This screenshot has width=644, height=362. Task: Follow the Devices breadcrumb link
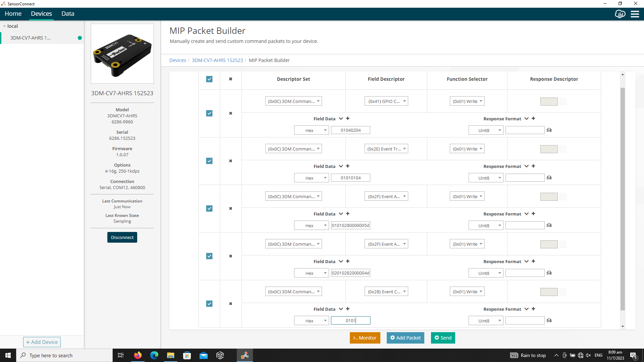click(x=178, y=60)
